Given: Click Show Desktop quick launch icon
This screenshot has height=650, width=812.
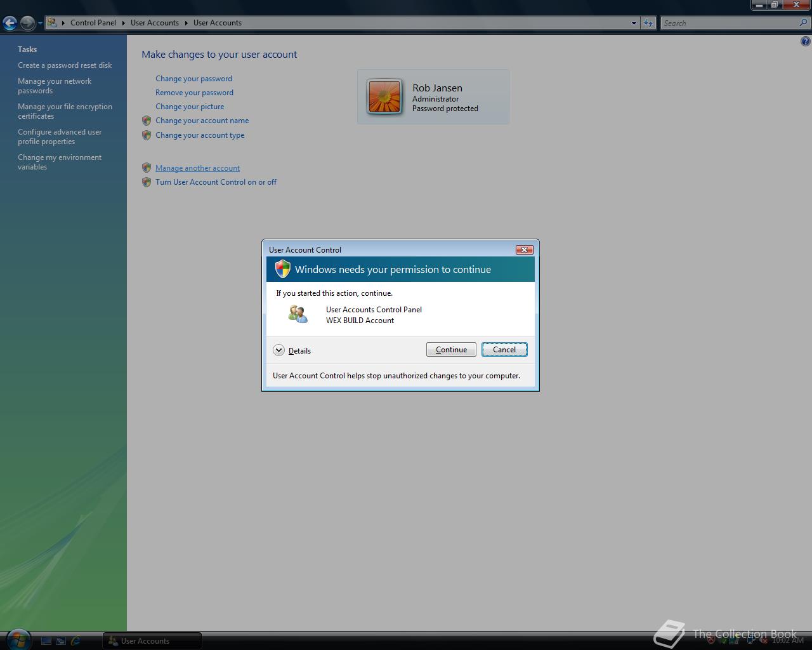Looking at the screenshot, I should 46,641.
